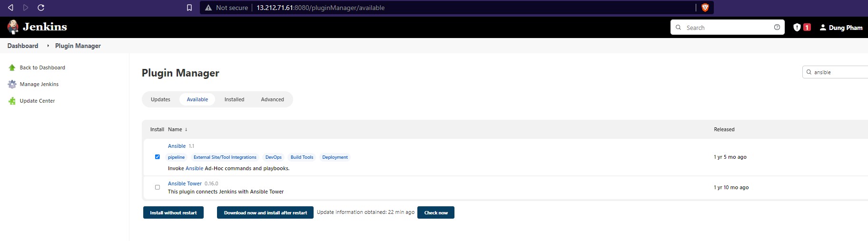This screenshot has height=241, width=868.
Task: Switch to the Updates tab
Action: pyautogui.click(x=160, y=99)
